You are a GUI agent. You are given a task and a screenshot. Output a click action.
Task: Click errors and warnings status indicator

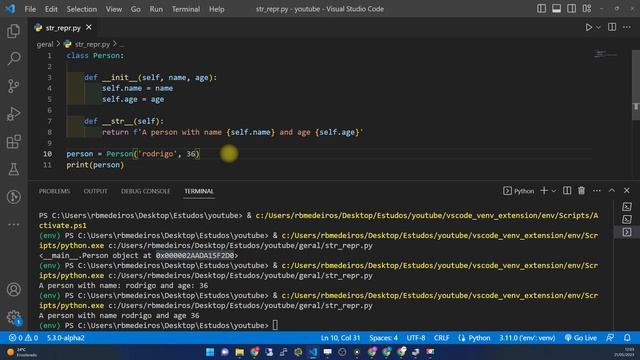[23, 338]
